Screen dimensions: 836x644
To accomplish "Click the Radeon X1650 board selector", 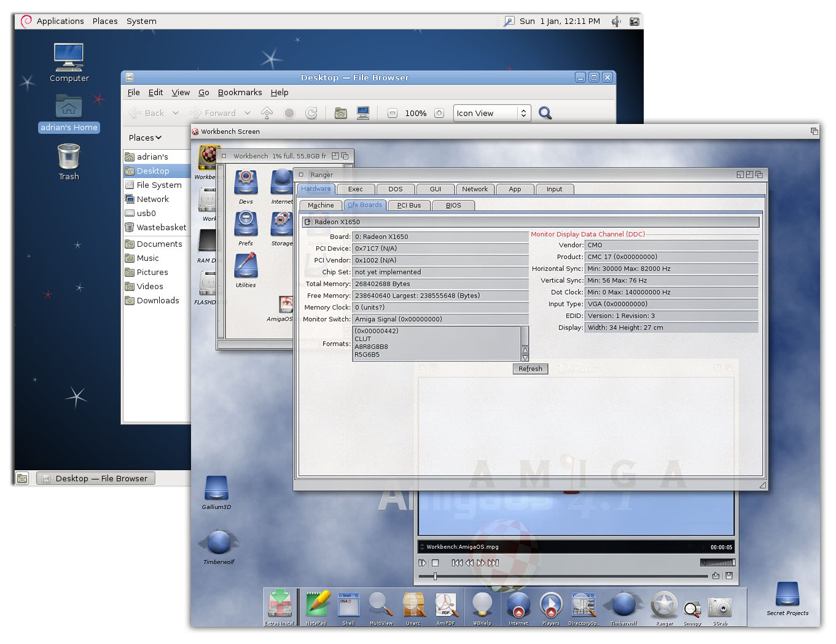I will click(531, 222).
